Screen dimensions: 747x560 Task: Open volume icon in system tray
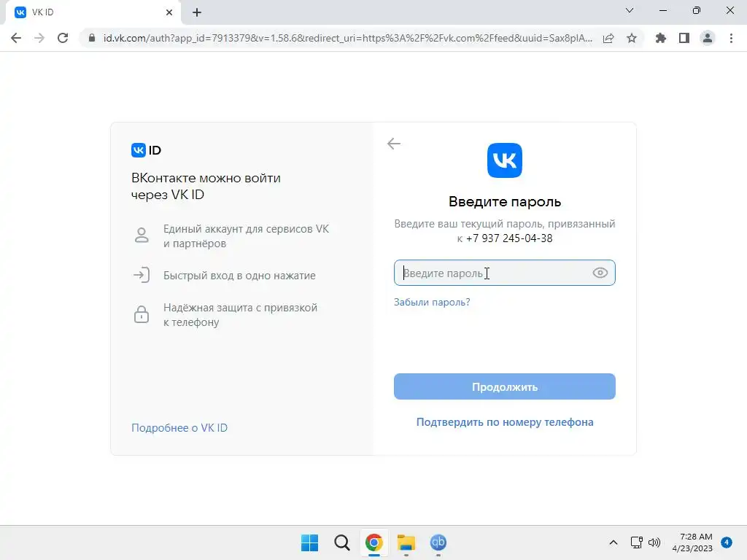[x=654, y=542]
